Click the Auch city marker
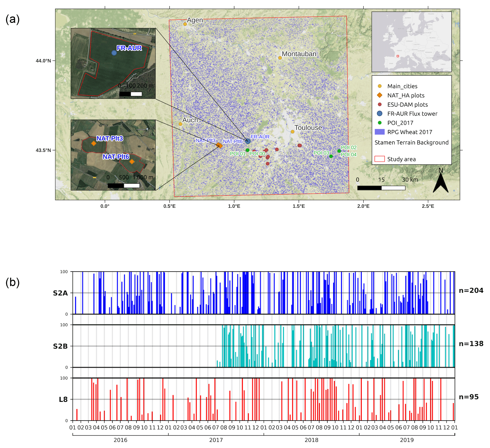Viewport: 490px width, 448px height. click(x=180, y=124)
